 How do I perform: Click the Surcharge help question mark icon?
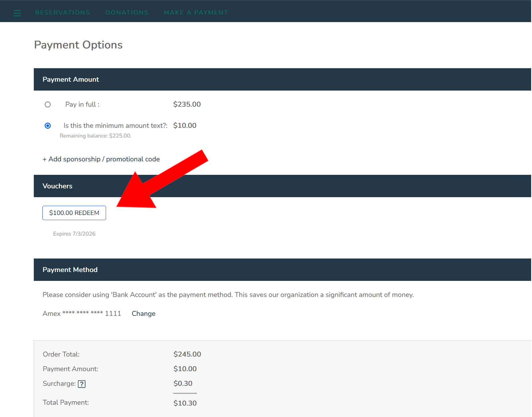(82, 384)
